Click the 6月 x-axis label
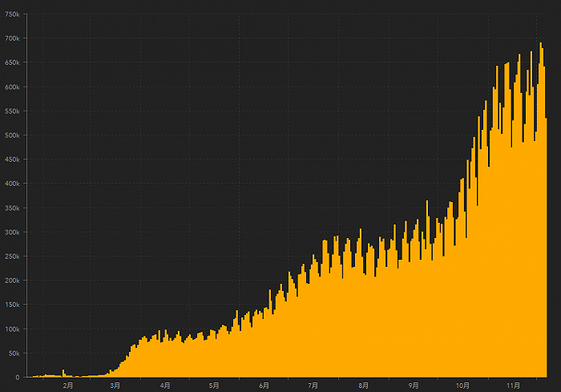This screenshot has height=392, width=561. (264, 386)
